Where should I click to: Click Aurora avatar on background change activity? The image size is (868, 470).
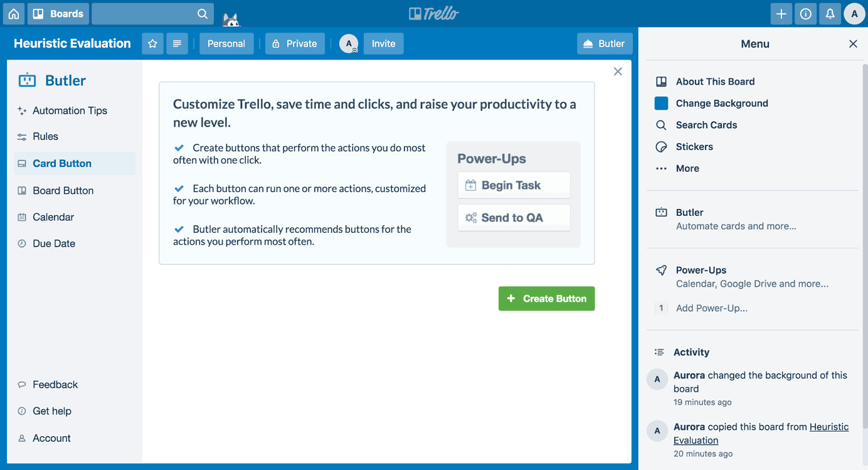657,379
